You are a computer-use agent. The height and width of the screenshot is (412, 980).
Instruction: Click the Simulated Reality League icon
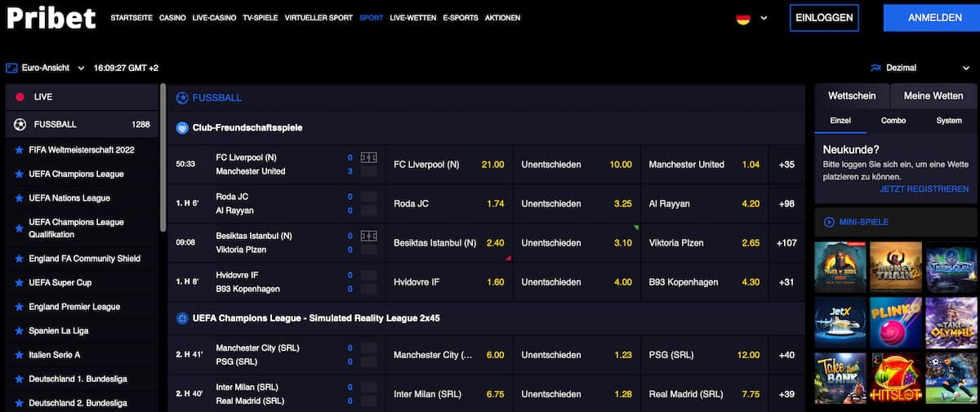click(182, 318)
